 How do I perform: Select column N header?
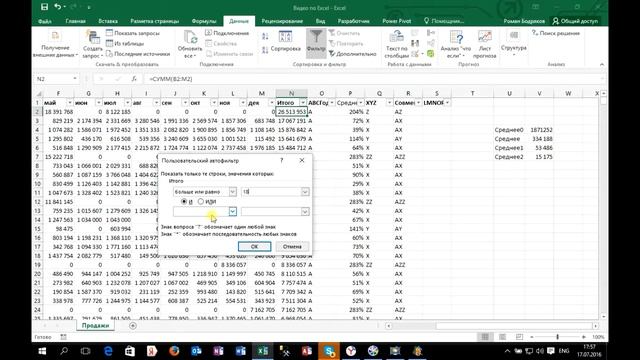291,93
